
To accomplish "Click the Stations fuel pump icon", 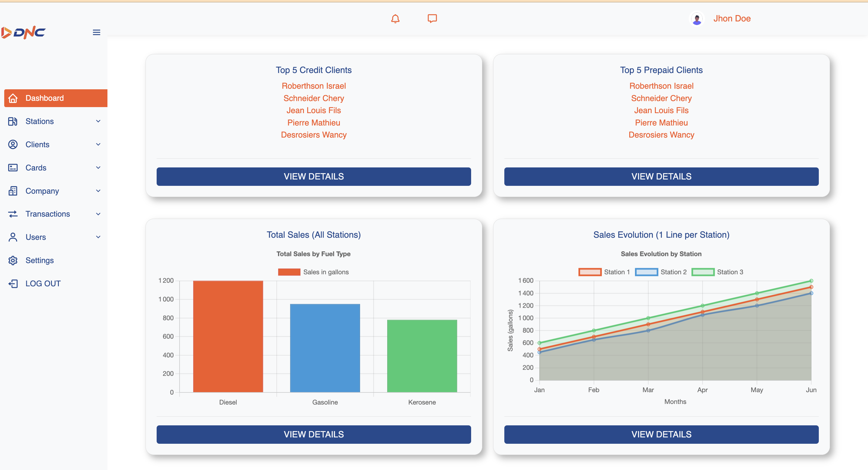I will [x=13, y=121].
